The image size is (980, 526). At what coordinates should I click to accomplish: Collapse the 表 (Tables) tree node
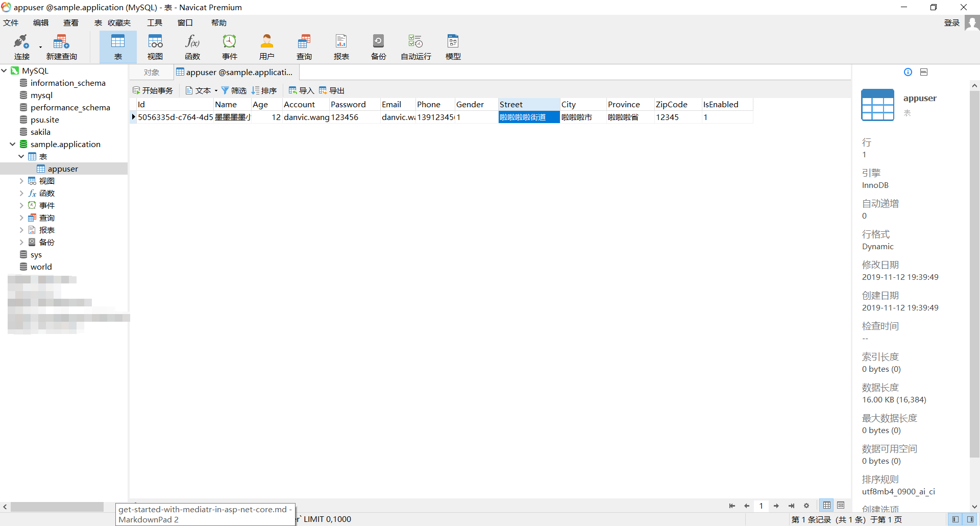[x=21, y=156]
